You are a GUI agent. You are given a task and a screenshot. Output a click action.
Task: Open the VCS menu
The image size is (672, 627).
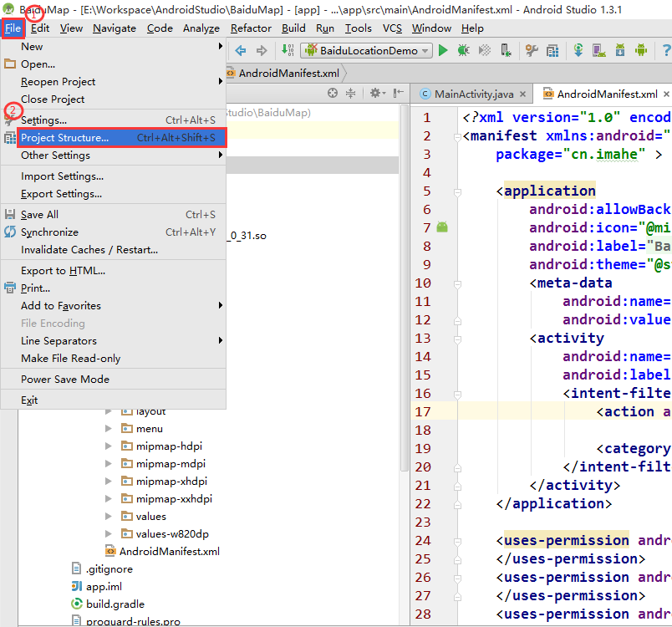pyautogui.click(x=392, y=28)
